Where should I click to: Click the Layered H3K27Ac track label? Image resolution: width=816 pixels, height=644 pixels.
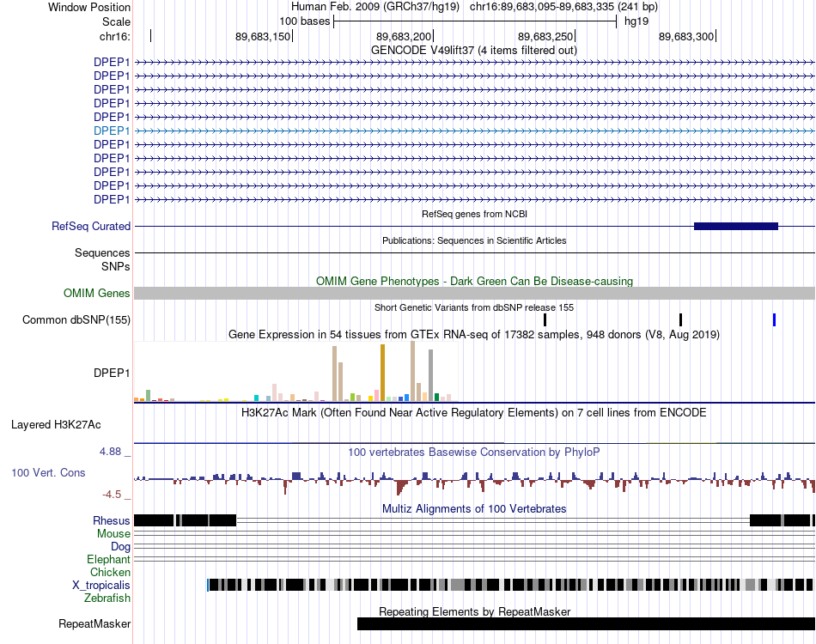pyautogui.click(x=56, y=425)
